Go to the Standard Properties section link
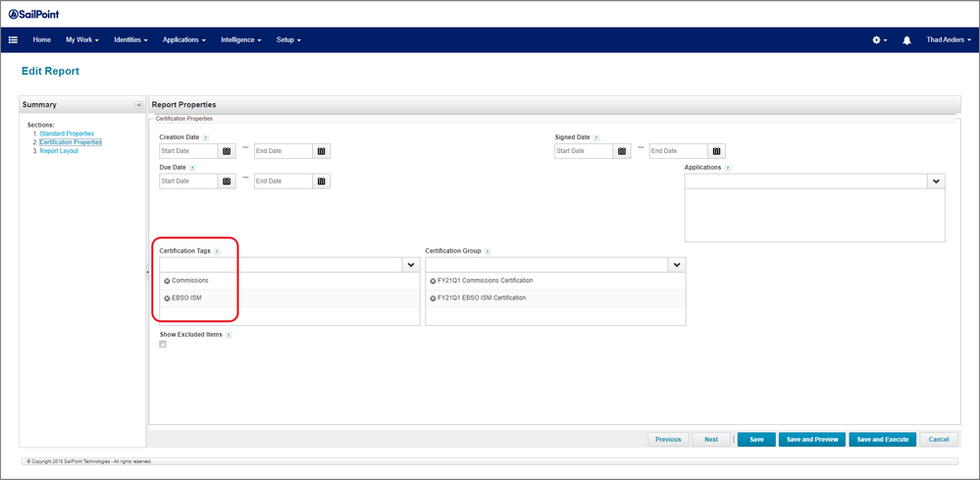The height and width of the screenshot is (480, 980). click(67, 133)
